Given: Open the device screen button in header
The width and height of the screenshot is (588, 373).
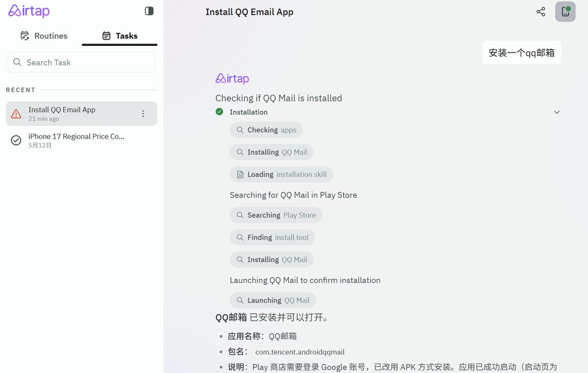Looking at the screenshot, I should coord(565,12).
